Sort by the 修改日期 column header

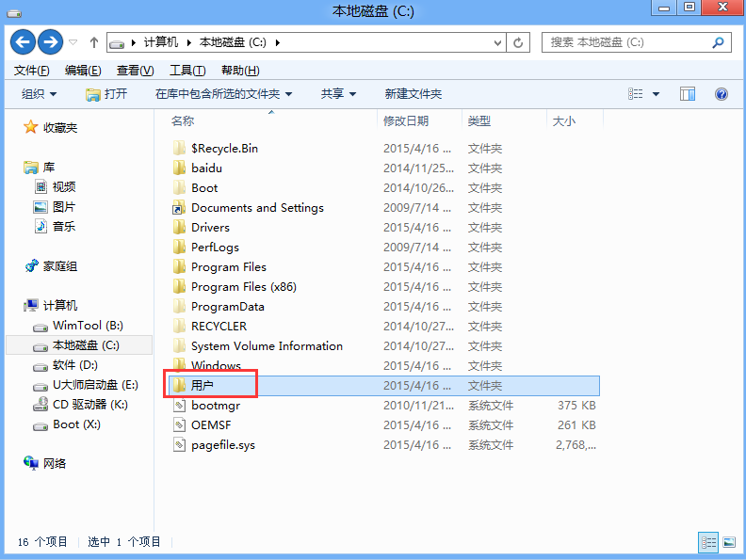pos(406,121)
